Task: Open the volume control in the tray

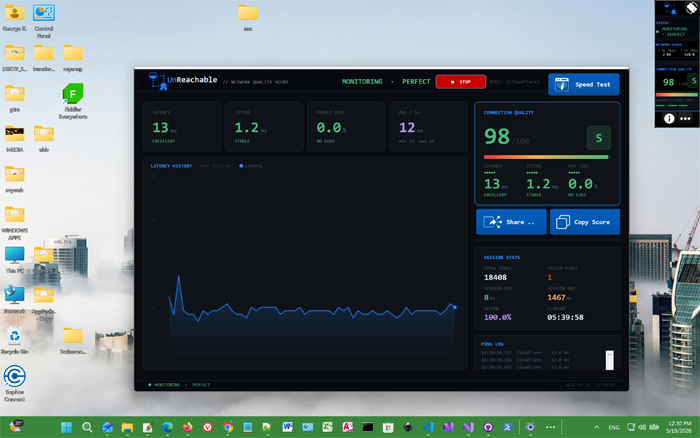Action: tap(642, 427)
